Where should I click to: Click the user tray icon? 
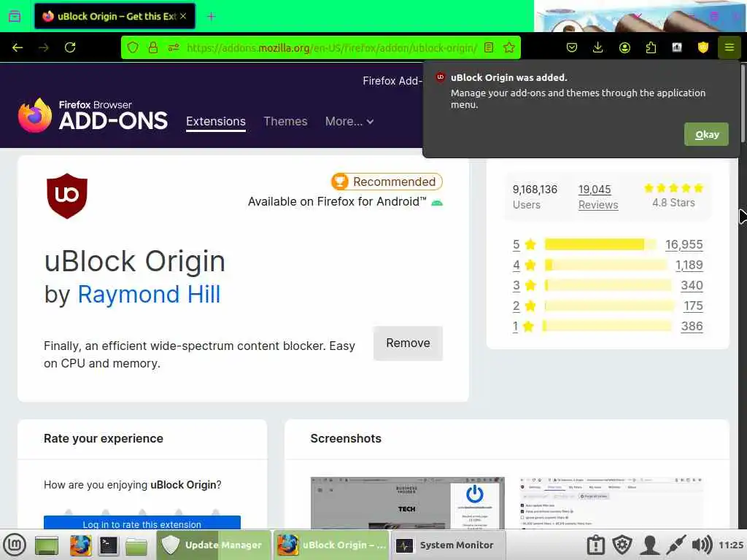coord(649,545)
